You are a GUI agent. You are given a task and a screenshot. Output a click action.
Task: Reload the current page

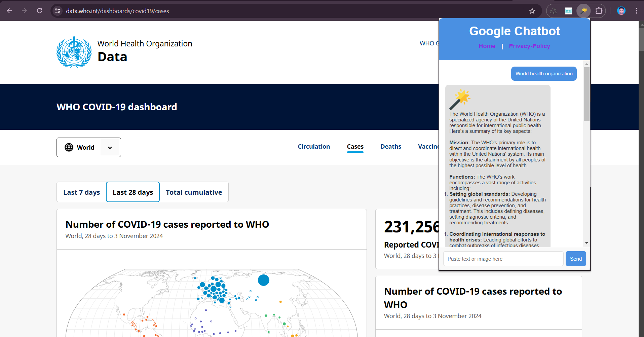[x=39, y=11]
